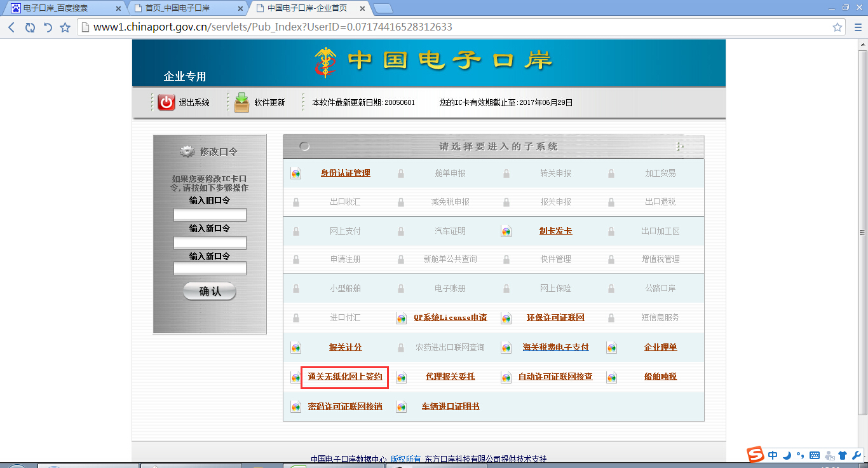This screenshot has width=868, height=468.
Task: Click the icon next to 代理报关委托
Action: pos(401,377)
